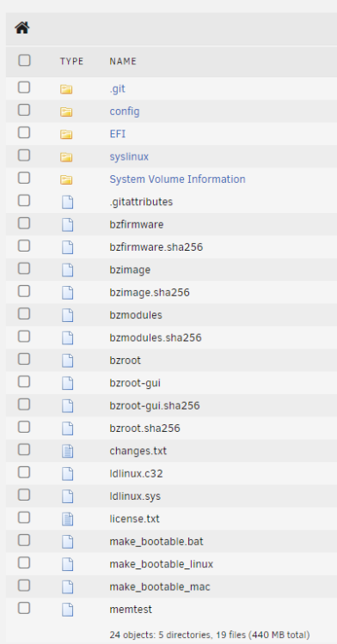Check the box for the config folder

coord(24,110)
